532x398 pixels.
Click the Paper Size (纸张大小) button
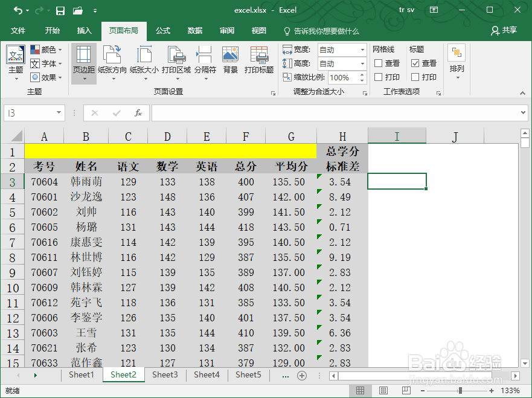(x=144, y=64)
